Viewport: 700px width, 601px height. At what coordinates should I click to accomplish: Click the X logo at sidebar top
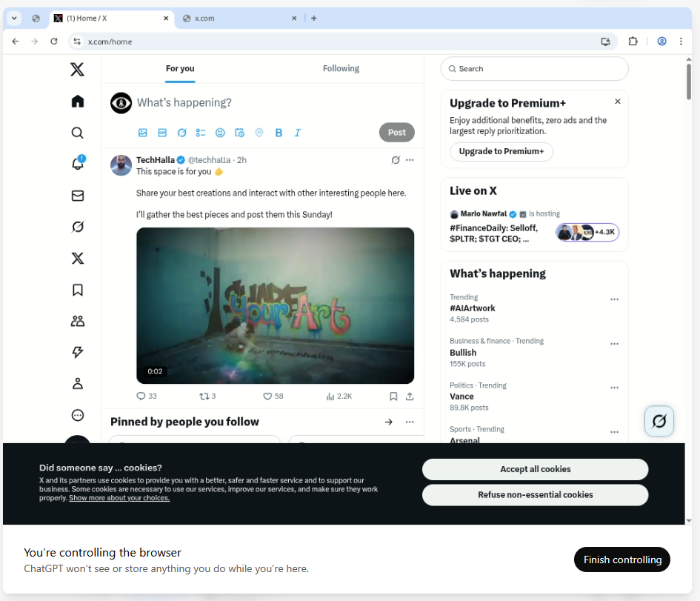coord(77,69)
